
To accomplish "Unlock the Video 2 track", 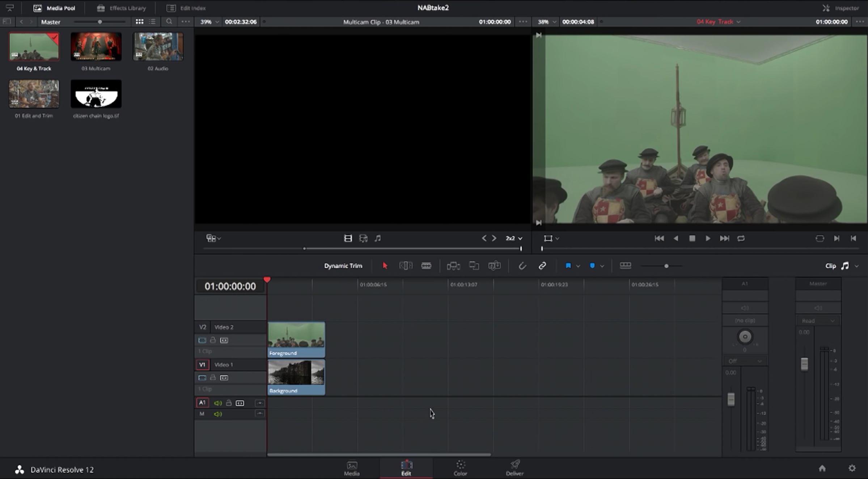I will (x=213, y=340).
